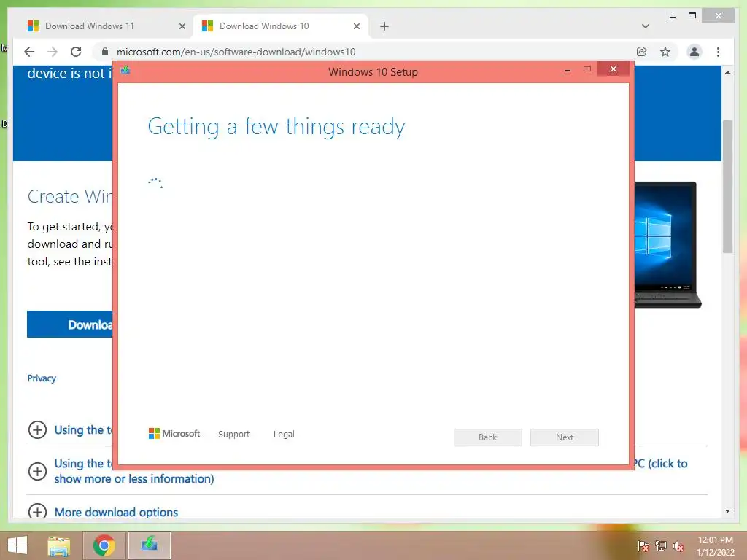Click the page scrollbar up arrow
This screenshot has height=560, width=747.
[x=727, y=72]
